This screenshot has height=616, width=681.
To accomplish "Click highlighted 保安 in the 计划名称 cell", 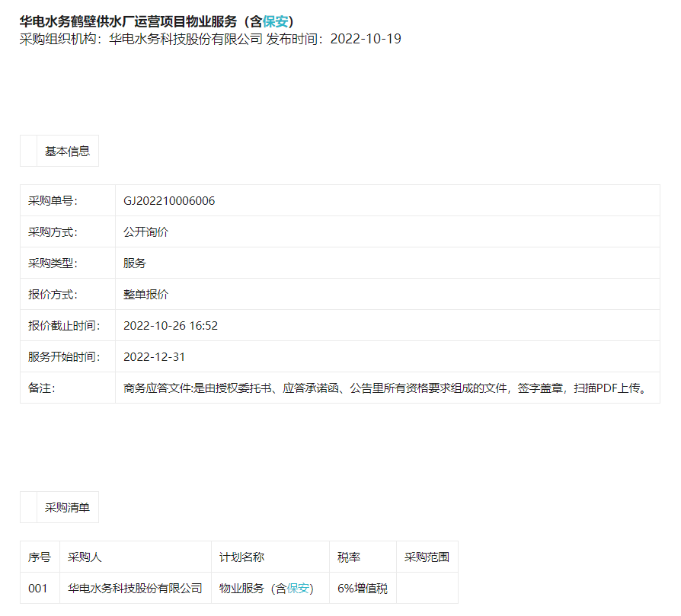I will [x=298, y=588].
